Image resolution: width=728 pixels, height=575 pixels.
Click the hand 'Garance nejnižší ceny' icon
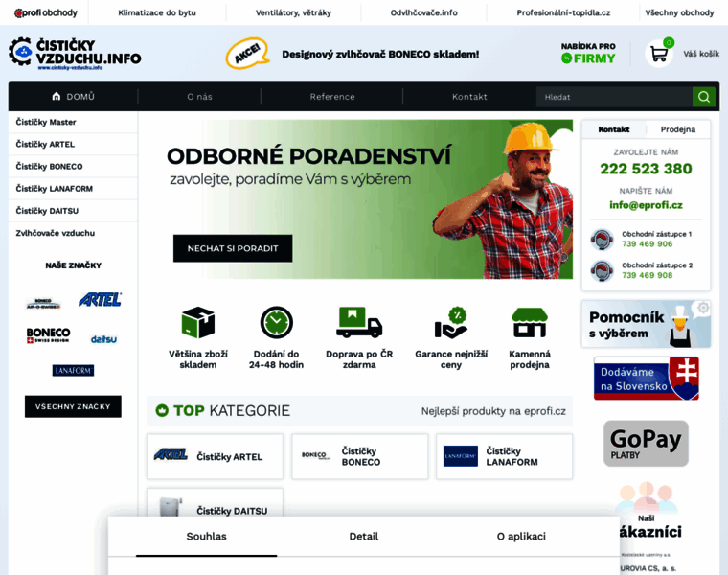point(451,322)
